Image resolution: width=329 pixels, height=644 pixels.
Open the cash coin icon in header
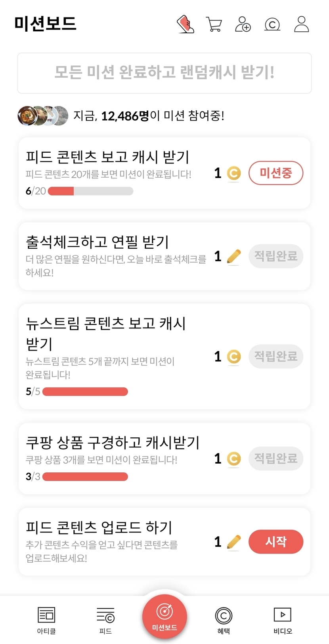tap(272, 24)
